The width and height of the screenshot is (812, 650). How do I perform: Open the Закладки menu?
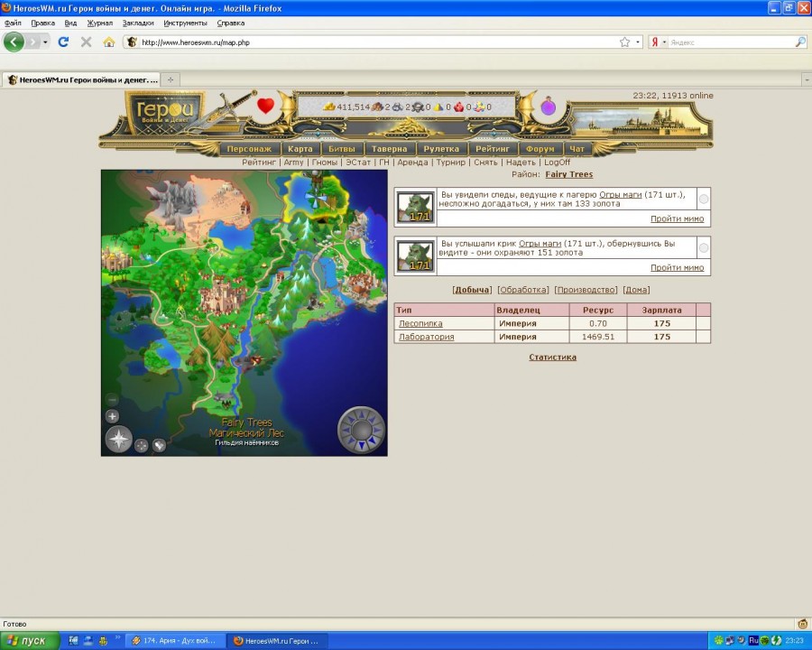[138, 23]
